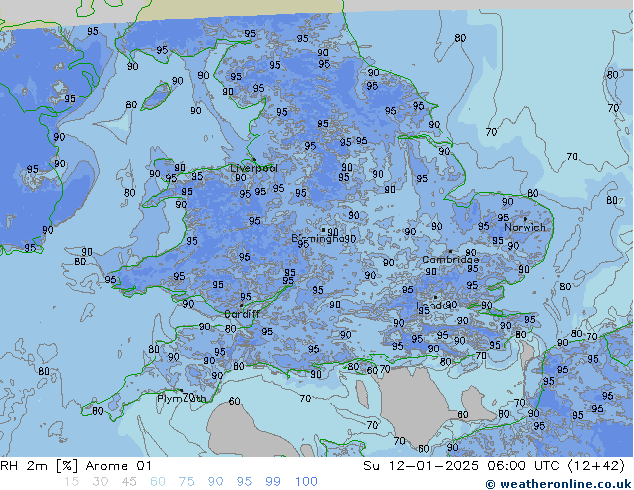Click the legend value 45
The image size is (634, 490).
pyautogui.click(x=129, y=482)
